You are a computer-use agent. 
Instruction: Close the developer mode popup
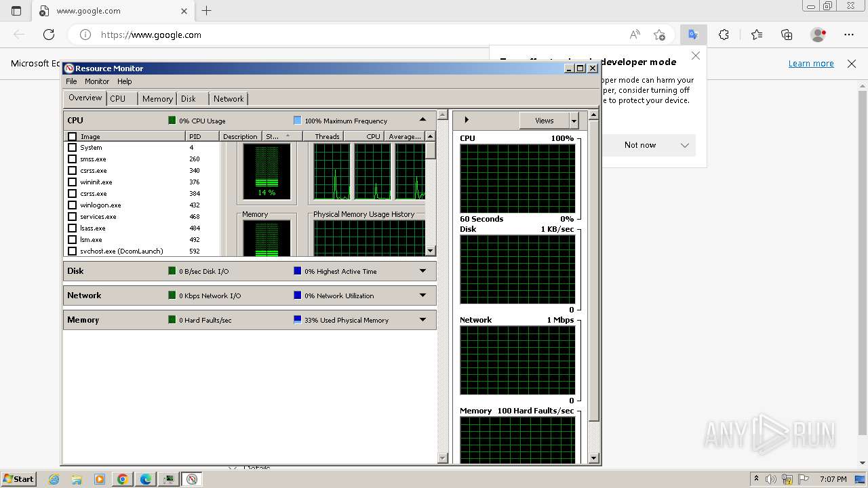(695, 56)
